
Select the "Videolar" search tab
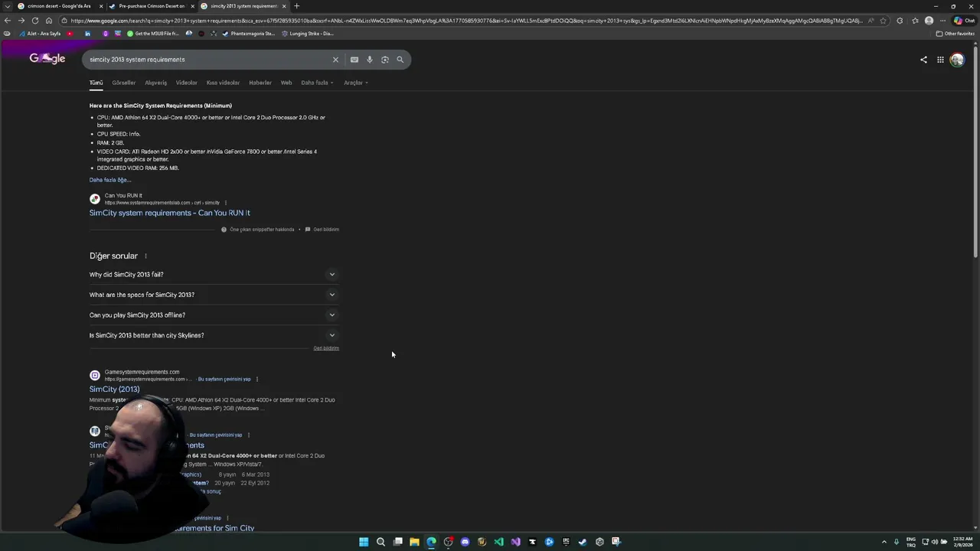click(187, 83)
